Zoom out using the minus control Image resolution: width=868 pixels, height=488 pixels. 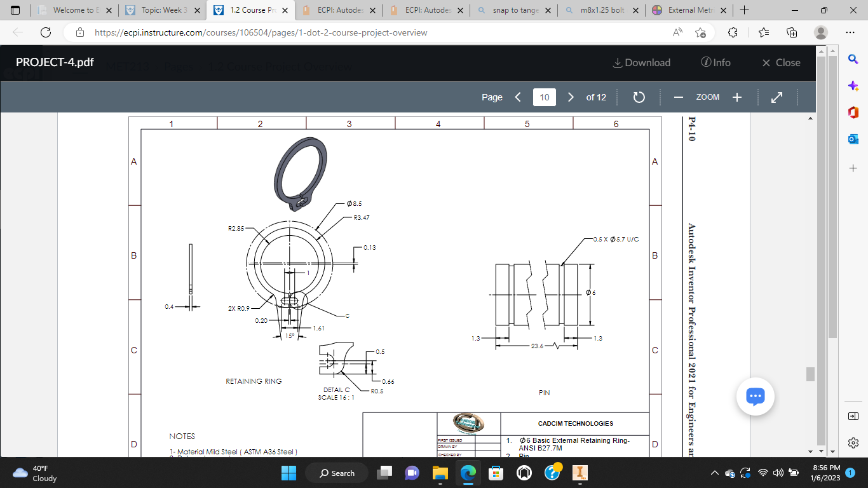tap(678, 97)
